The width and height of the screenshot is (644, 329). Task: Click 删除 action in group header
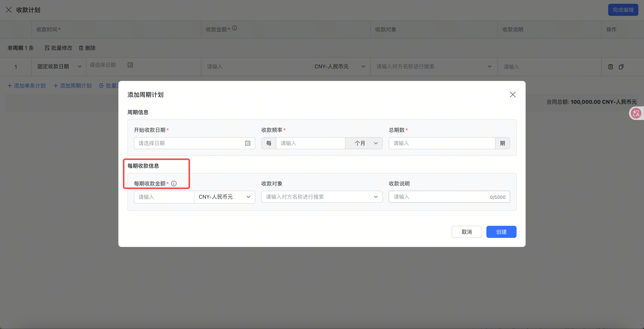coord(87,48)
